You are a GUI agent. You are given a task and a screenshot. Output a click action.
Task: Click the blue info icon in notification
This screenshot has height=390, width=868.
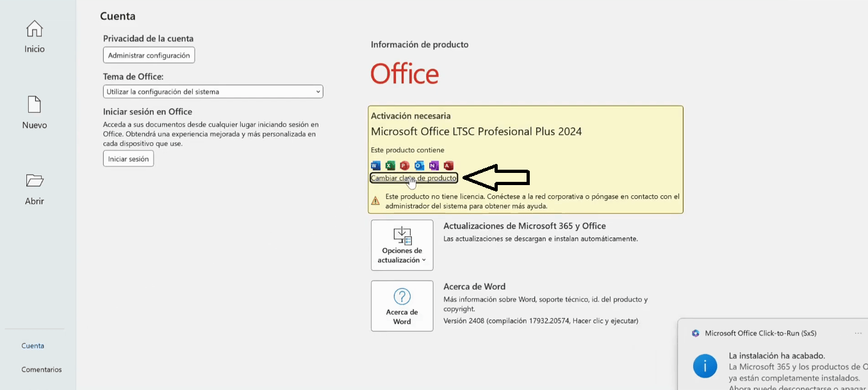705,366
